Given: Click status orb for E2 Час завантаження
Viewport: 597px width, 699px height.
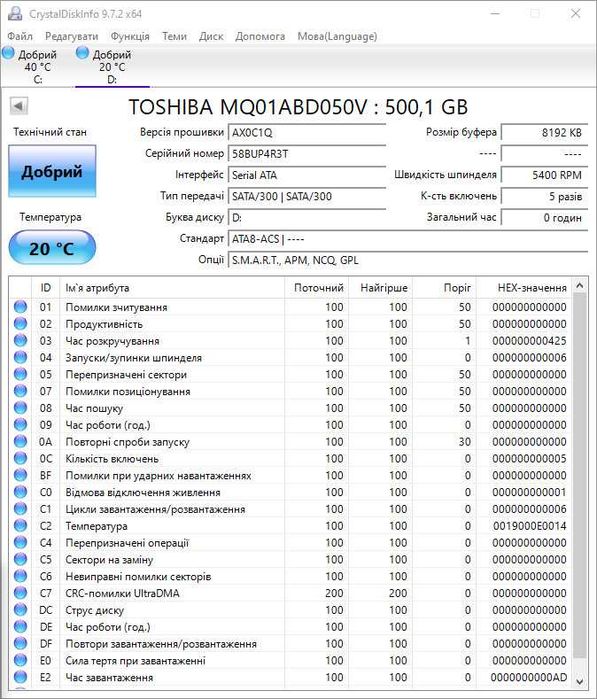Looking at the screenshot, I should pos(21,677).
